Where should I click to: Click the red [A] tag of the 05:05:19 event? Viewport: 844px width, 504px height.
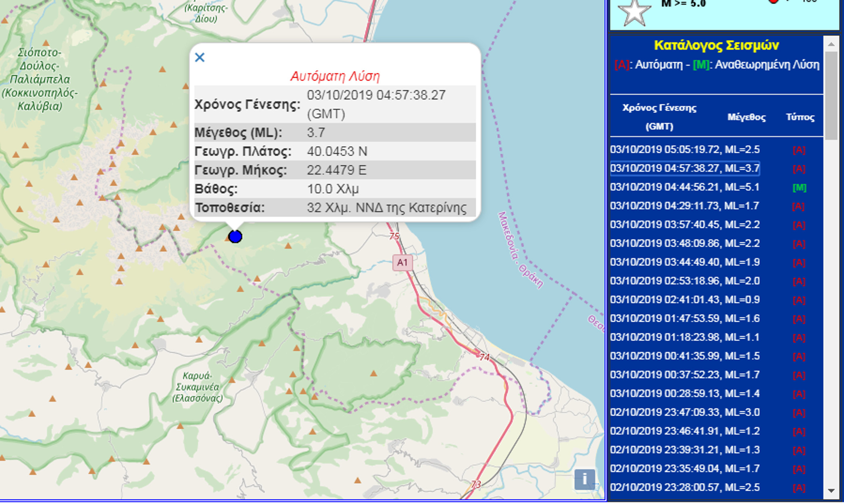click(799, 150)
